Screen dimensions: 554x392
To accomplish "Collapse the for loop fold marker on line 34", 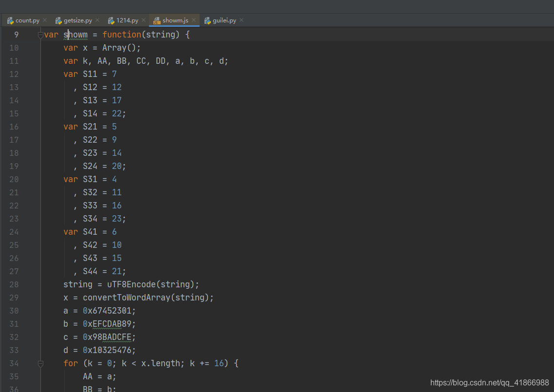I will coord(40,364).
